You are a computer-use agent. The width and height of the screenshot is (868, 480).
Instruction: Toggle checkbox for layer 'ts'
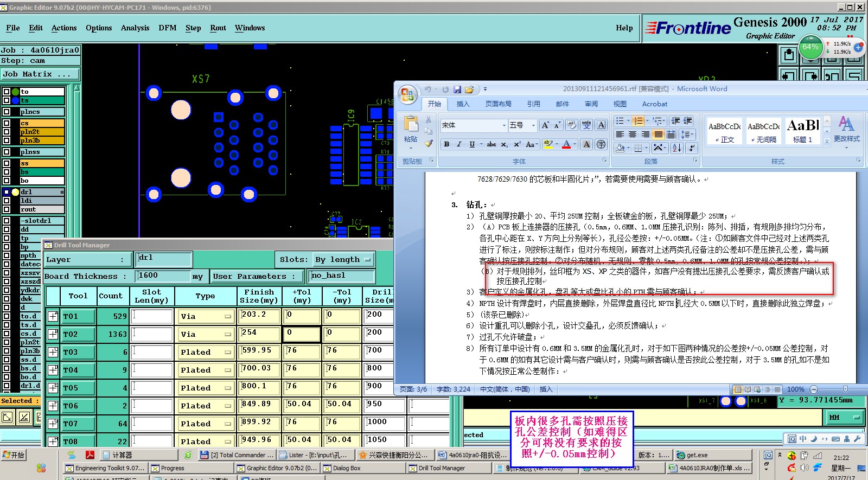pos(7,100)
